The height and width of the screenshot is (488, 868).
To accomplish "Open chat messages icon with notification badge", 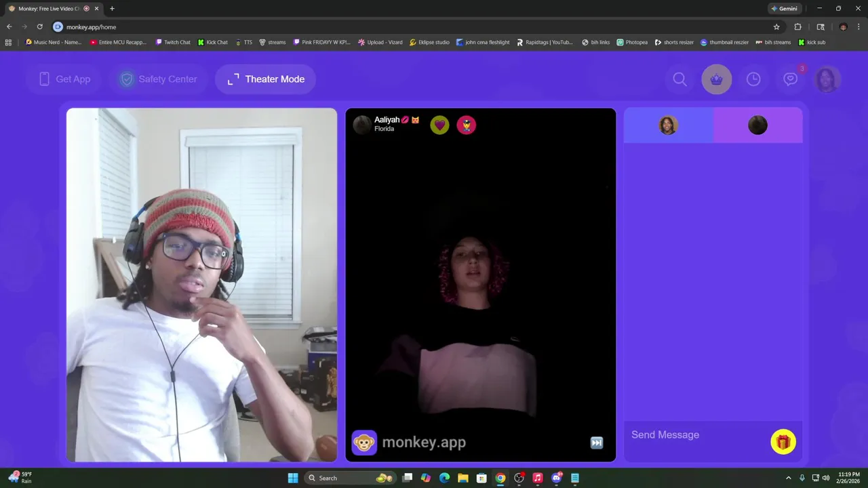I will 791,79.
